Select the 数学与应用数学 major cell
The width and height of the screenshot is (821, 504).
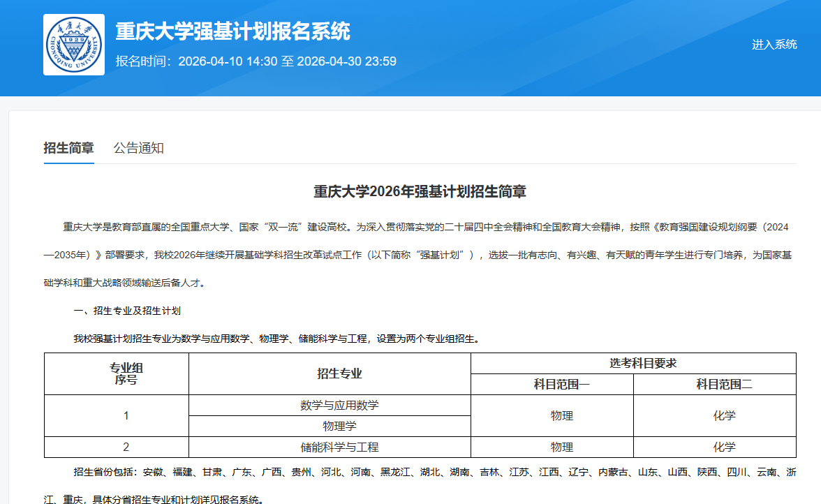tap(339, 406)
